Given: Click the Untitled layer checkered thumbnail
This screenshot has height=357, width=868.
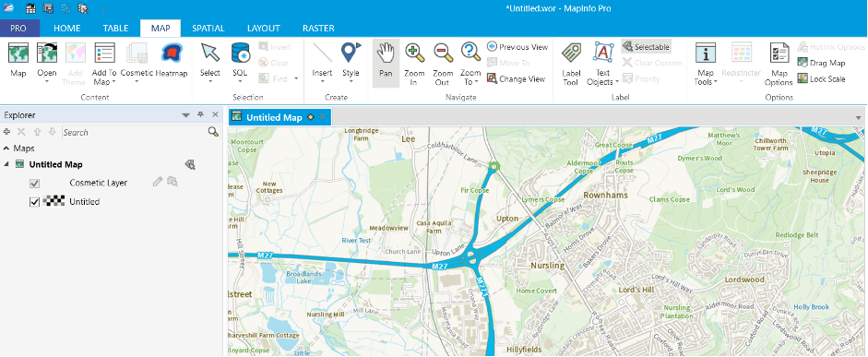Looking at the screenshot, I should pyautogui.click(x=54, y=201).
